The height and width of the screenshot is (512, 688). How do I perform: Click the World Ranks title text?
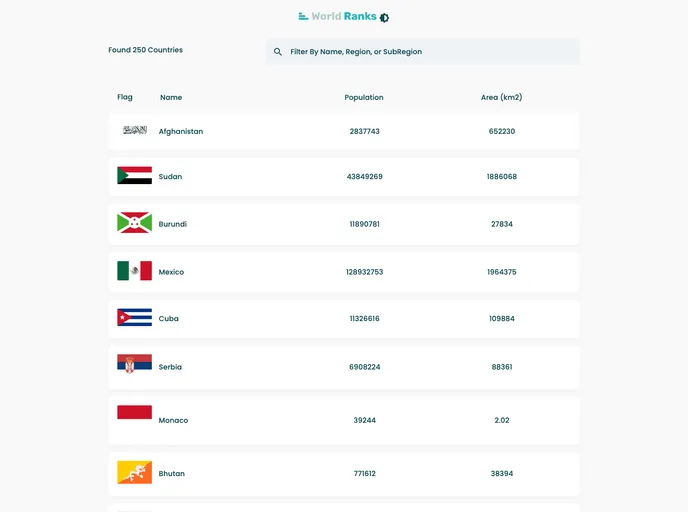click(x=344, y=16)
